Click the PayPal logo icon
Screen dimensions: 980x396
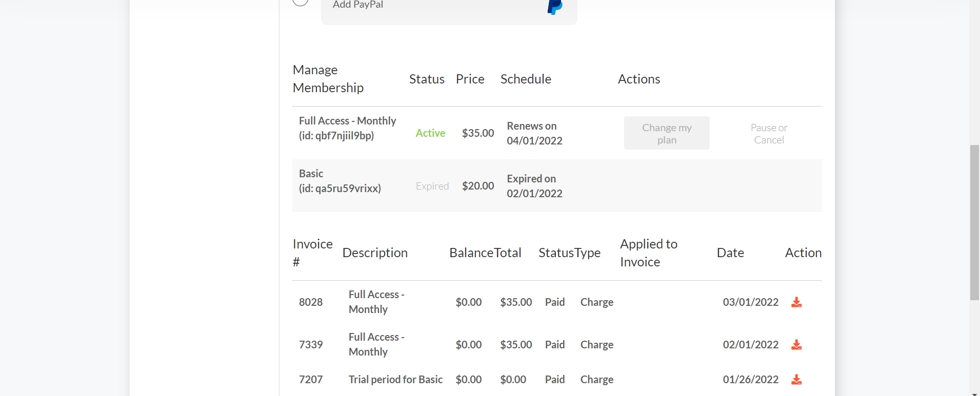tap(554, 6)
